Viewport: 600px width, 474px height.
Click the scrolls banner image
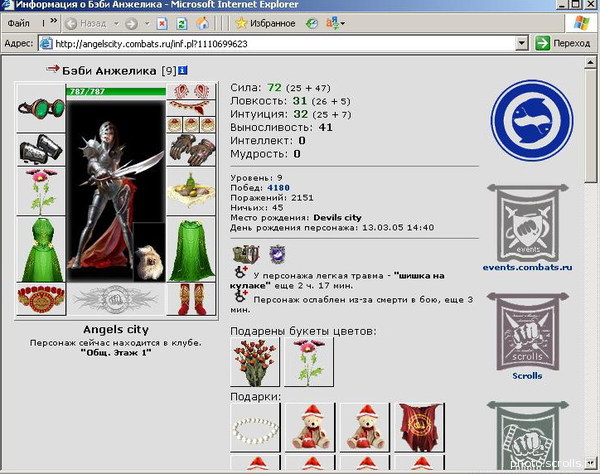527,331
